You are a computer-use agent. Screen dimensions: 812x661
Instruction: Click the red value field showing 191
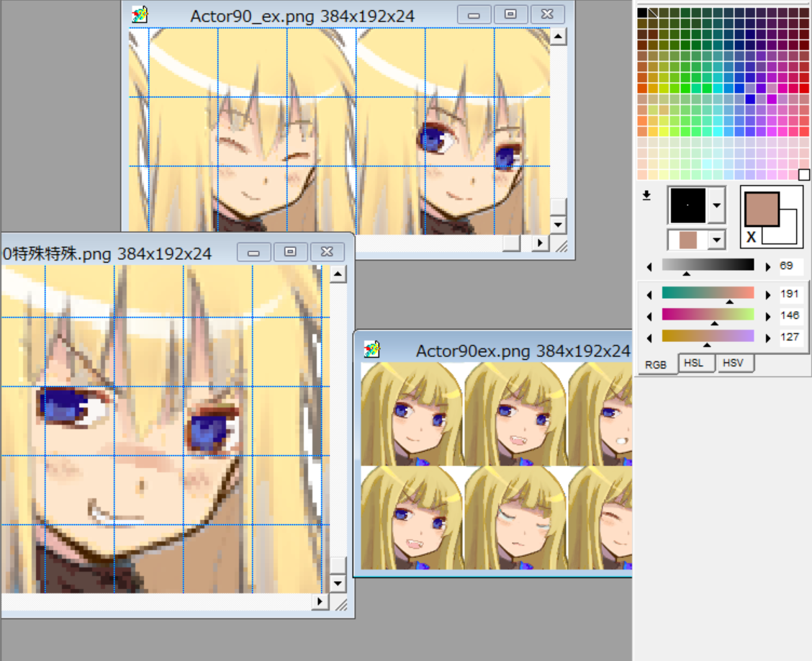click(790, 294)
